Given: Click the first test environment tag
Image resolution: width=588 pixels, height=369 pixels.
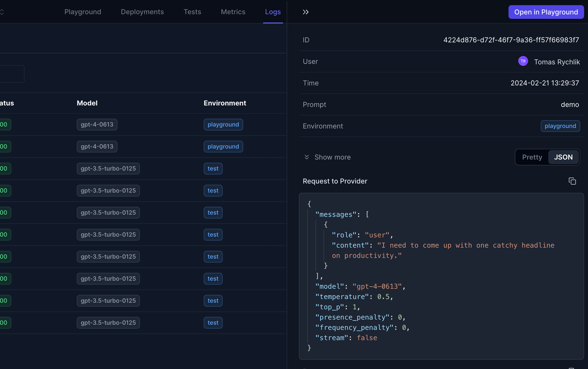Looking at the screenshot, I should (x=213, y=169).
